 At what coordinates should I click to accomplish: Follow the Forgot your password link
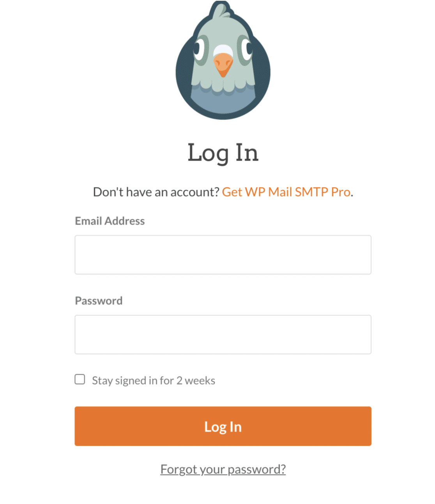pos(223,469)
